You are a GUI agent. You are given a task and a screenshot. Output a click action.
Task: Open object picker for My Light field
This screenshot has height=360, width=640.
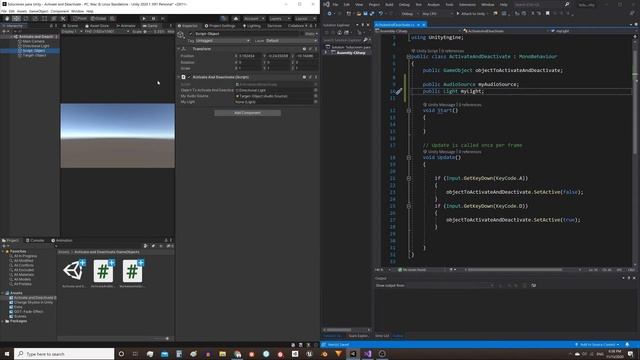[x=316, y=102]
